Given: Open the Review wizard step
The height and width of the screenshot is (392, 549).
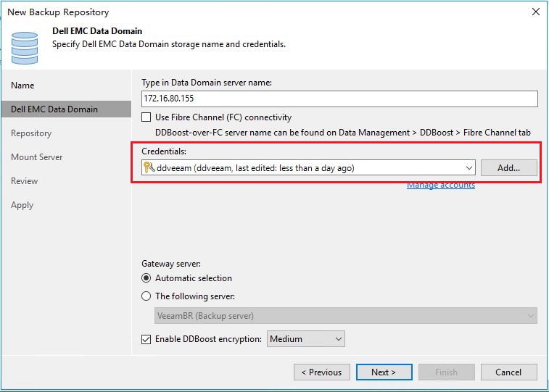Looking at the screenshot, I should tap(24, 181).
